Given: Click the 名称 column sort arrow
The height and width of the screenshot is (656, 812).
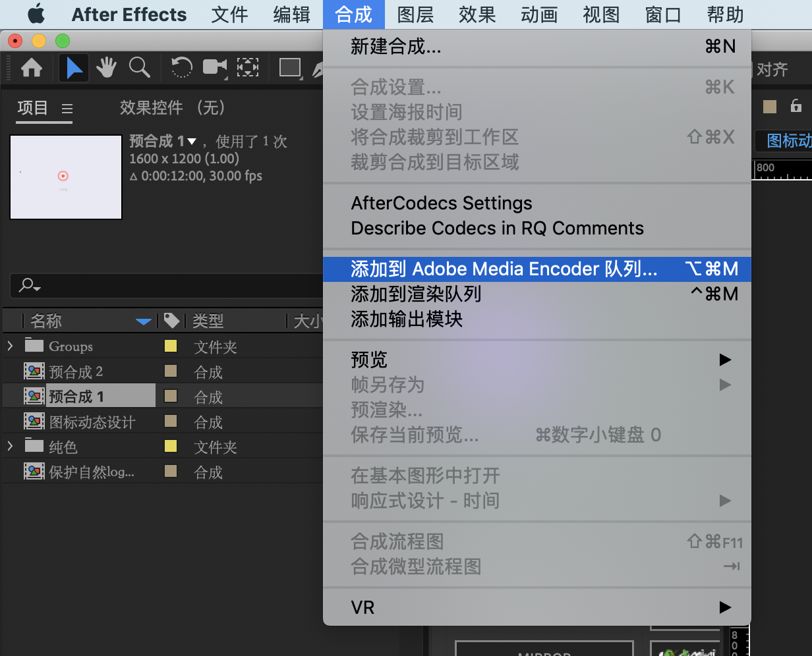Looking at the screenshot, I should pyautogui.click(x=144, y=321).
